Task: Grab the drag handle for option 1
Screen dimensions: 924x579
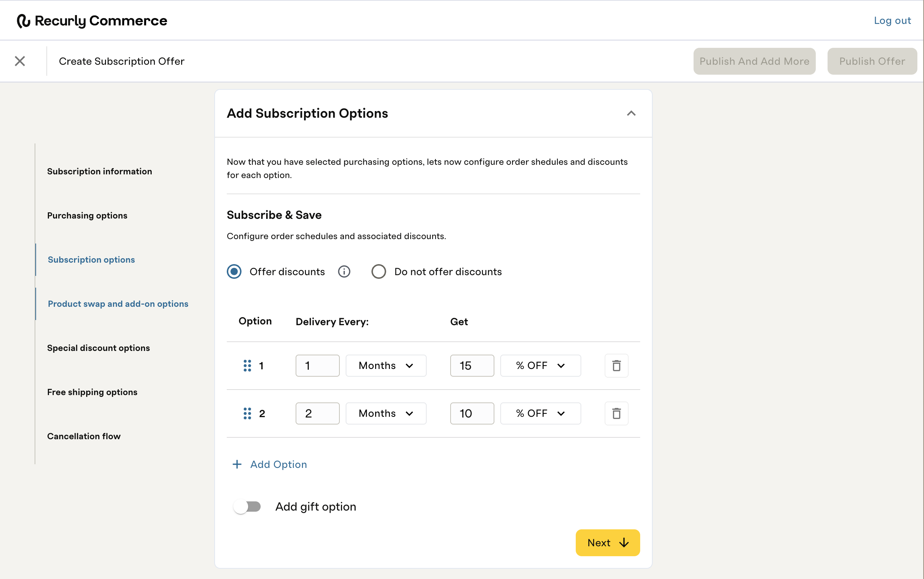Action: pos(247,366)
